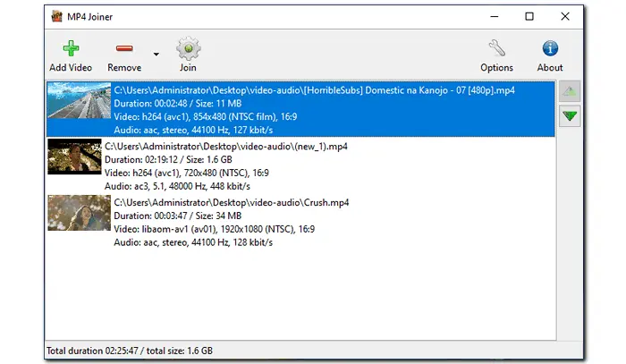Image resolution: width=626 pixels, height=364 pixels.
Task: Select the (new_1).mp4 video thumbnail
Action: [74, 157]
